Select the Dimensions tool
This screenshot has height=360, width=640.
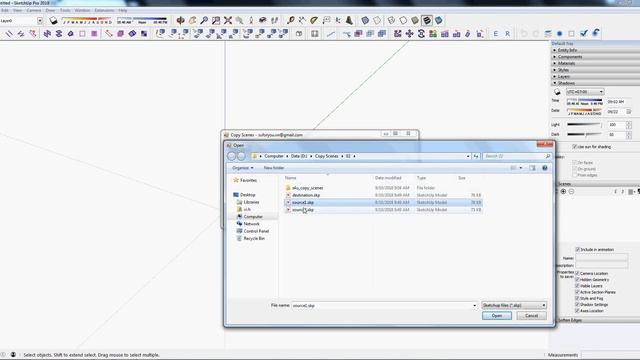pyautogui.click(x=302, y=20)
